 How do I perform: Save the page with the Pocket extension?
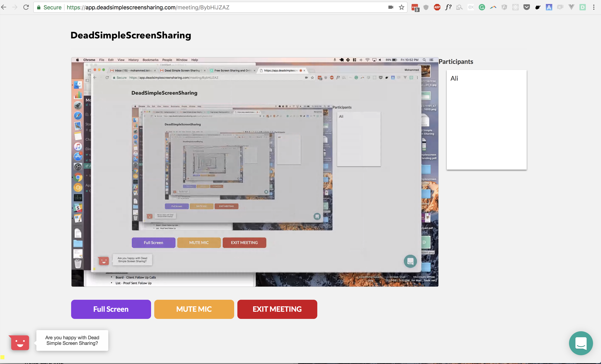click(x=527, y=7)
